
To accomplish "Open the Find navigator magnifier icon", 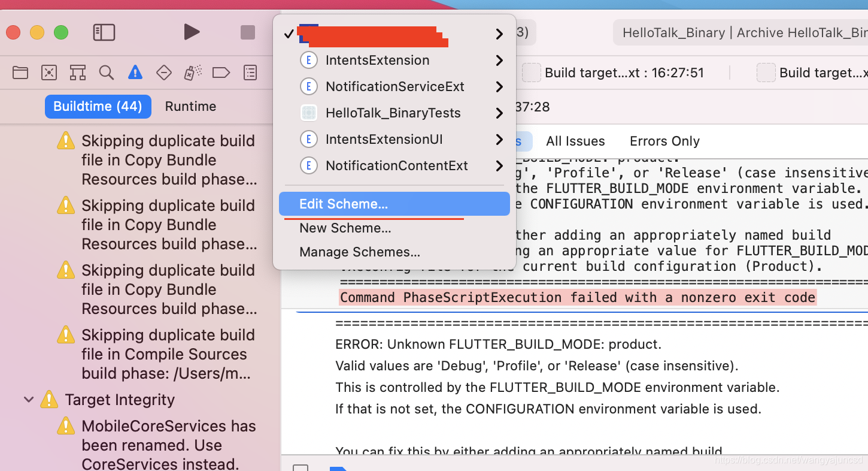I will (x=107, y=73).
